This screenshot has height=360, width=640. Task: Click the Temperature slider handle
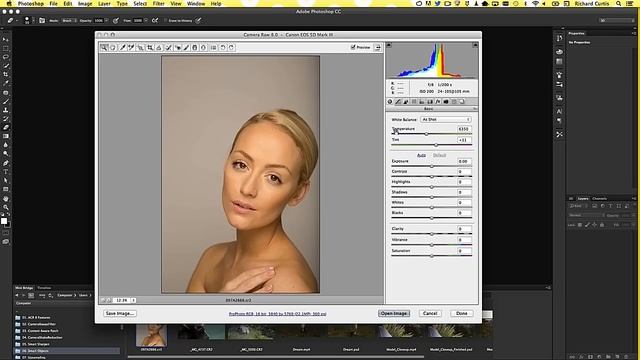pyautogui.click(x=427, y=134)
